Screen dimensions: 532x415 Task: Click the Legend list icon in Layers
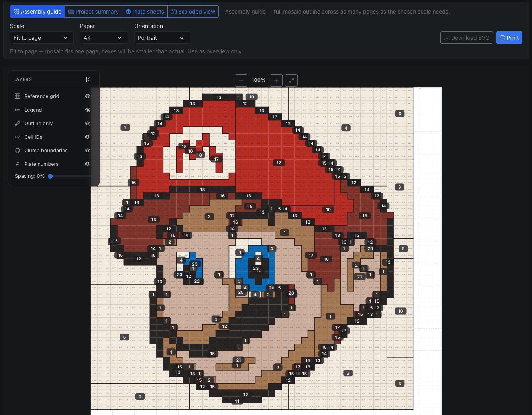pyautogui.click(x=18, y=110)
